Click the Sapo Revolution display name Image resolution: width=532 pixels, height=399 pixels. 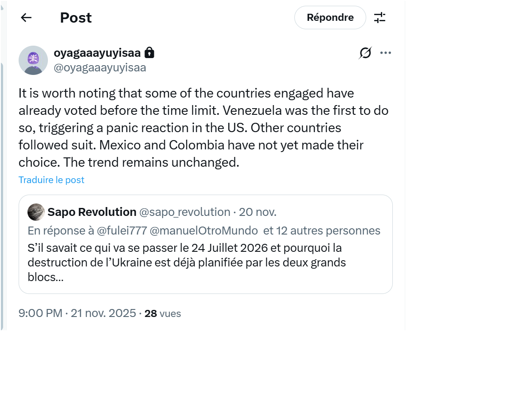click(x=92, y=212)
